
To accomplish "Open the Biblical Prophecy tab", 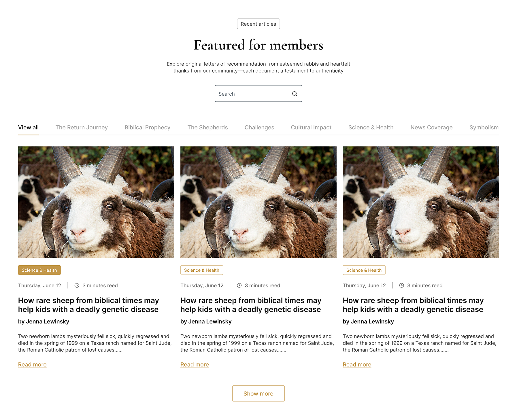I will (147, 127).
